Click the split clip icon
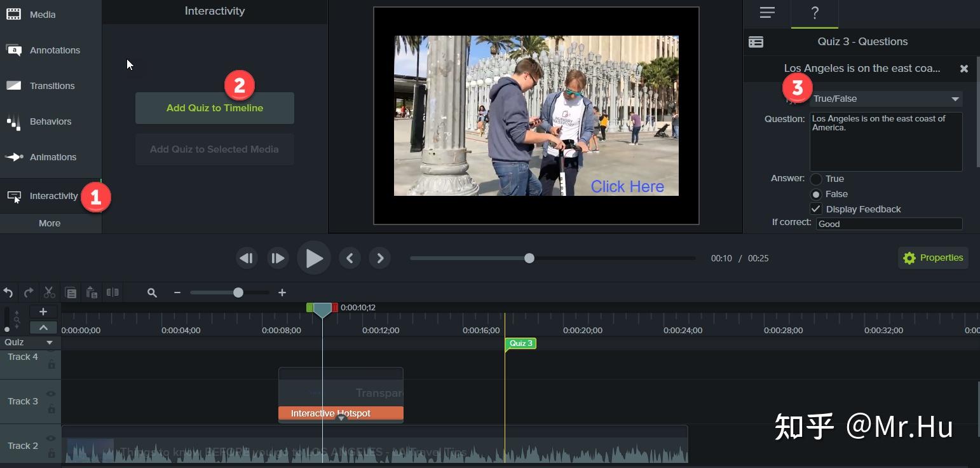 click(x=112, y=292)
